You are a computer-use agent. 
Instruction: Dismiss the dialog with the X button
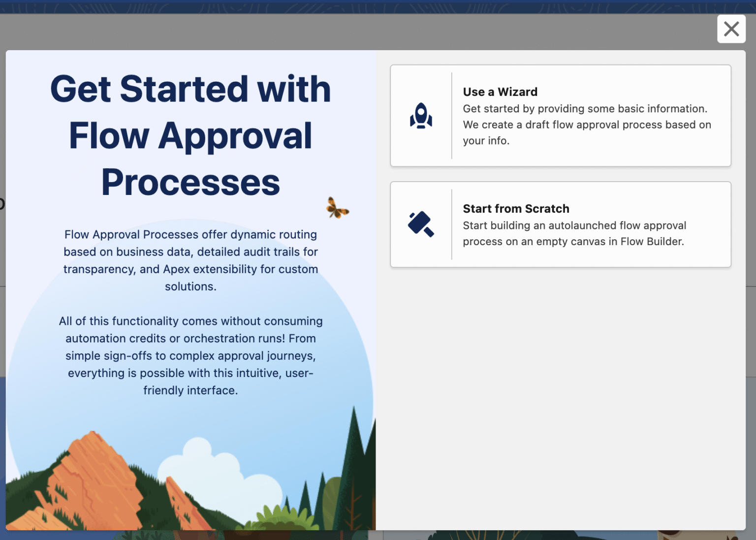(x=731, y=29)
